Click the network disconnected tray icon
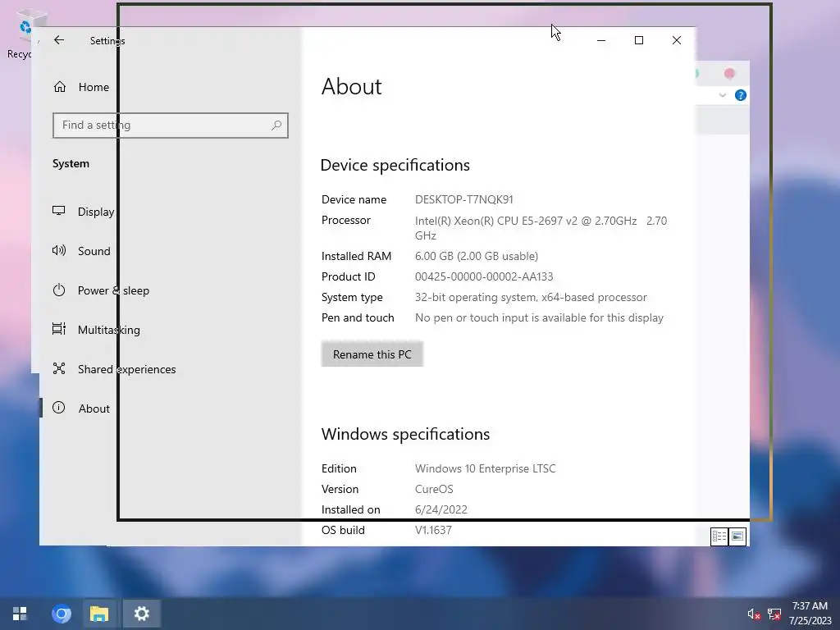The image size is (840, 630). [x=774, y=614]
